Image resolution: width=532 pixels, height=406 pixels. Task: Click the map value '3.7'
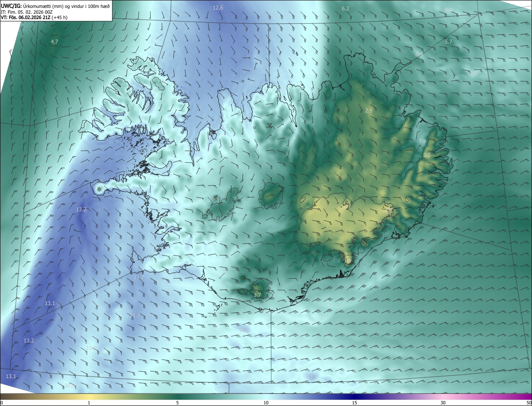257,295
